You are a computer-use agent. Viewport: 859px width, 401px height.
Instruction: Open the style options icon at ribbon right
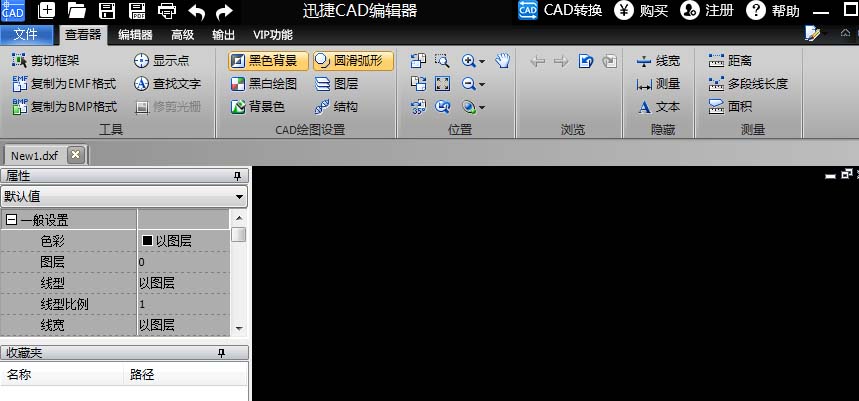click(812, 34)
